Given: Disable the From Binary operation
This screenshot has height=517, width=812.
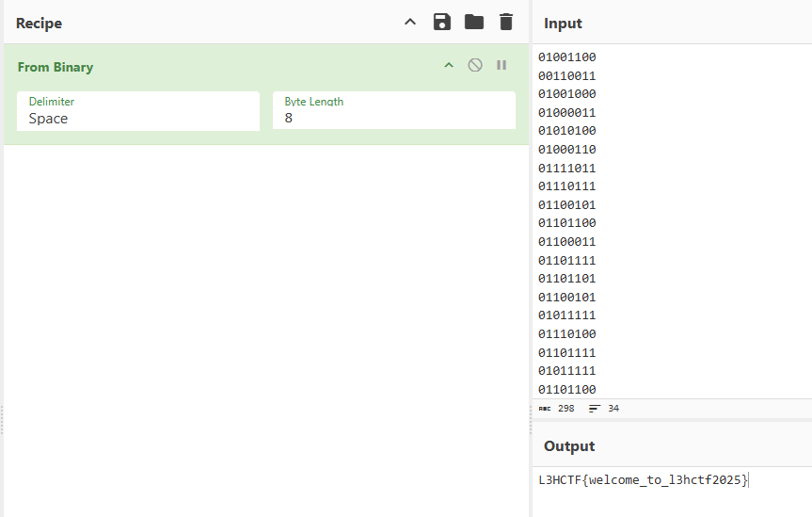Looking at the screenshot, I should [x=475, y=66].
